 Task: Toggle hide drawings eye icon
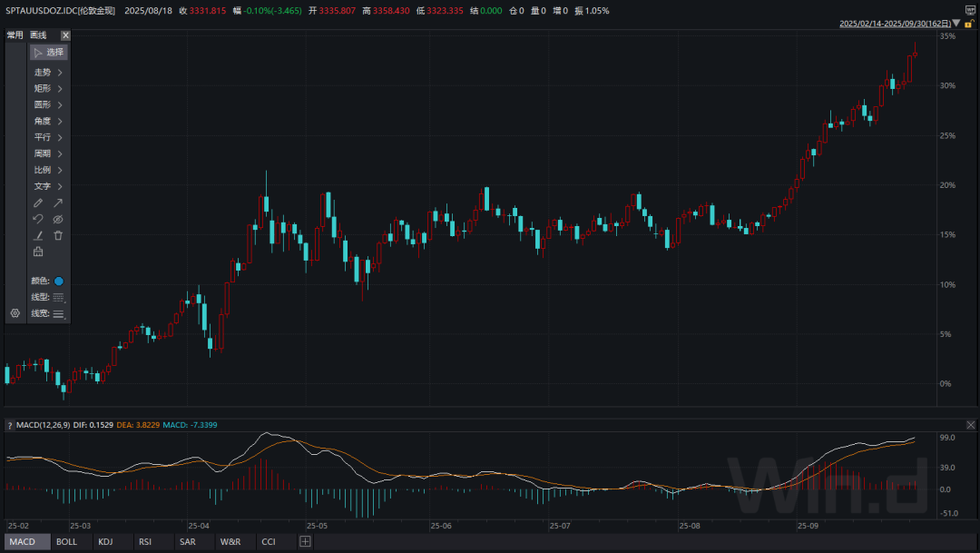(x=58, y=219)
